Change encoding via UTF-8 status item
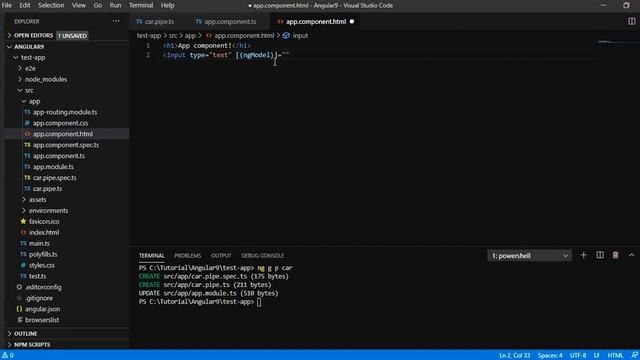 point(578,355)
